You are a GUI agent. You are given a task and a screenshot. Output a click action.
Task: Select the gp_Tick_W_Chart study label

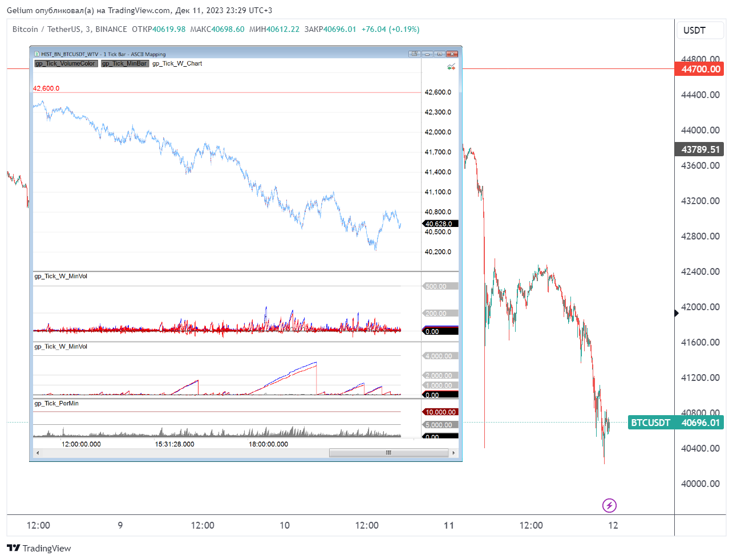pyautogui.click(x=177, y=63)
